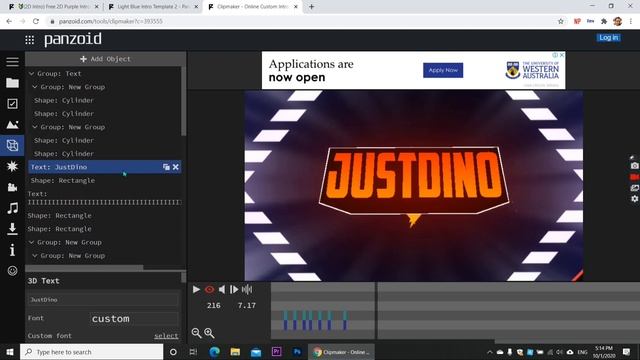Collapse the second Group: New Group node
Screen dimensions: 640x360
click(x=35, y=127)
